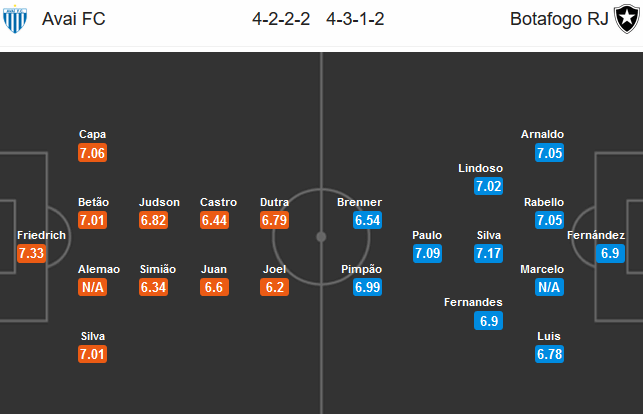This screenshot has height=414, width=643.
Task: Click Pimpão's 6.99 rating badge
Action: tap(367, 287)
